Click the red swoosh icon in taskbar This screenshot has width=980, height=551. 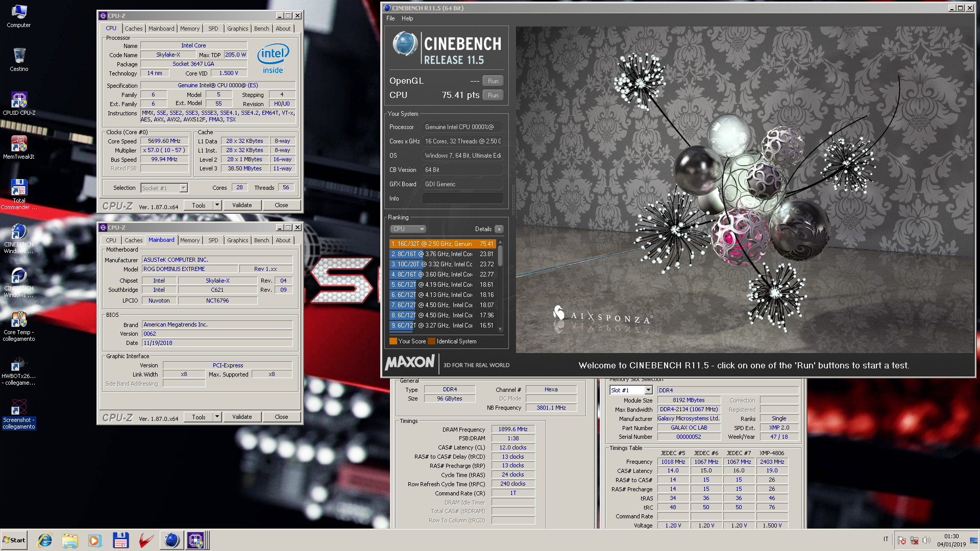pos(146,540)
